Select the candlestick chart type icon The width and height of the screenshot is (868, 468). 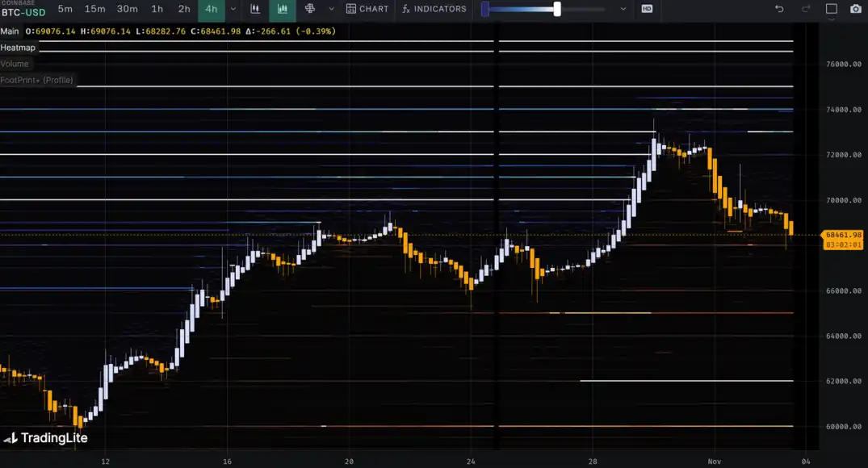click(x=283, y=9)
